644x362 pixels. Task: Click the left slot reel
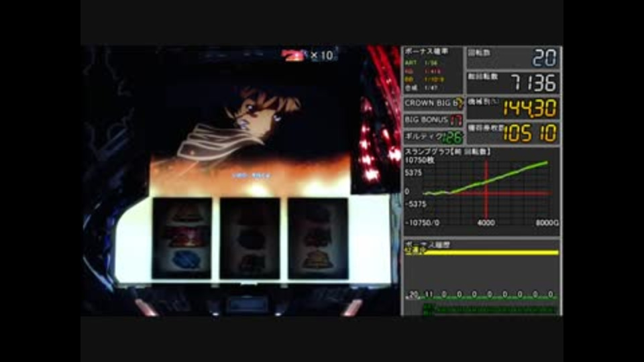click(182, 238)
